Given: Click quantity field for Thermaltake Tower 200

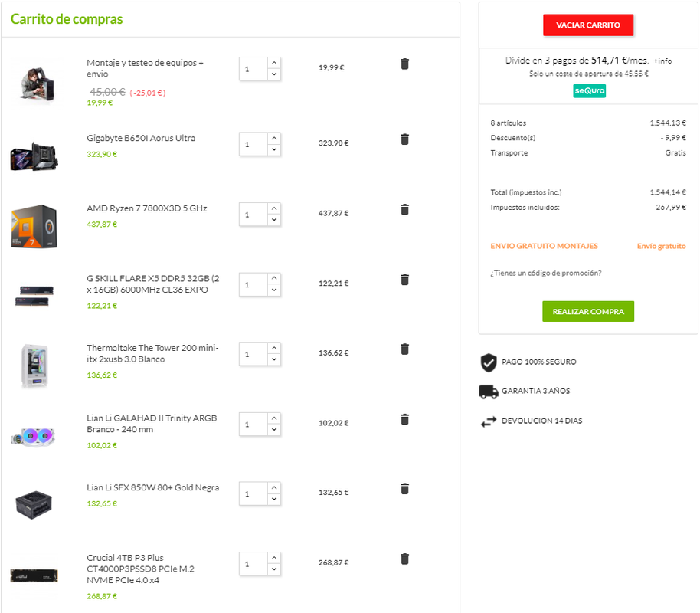Looking at the screenshot, I should (x=254, y=354).
